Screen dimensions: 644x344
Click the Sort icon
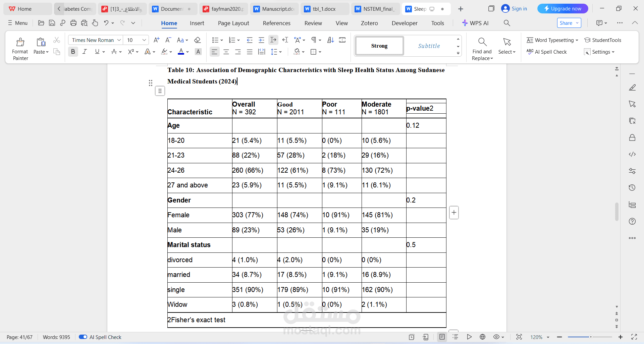[331, 40]
